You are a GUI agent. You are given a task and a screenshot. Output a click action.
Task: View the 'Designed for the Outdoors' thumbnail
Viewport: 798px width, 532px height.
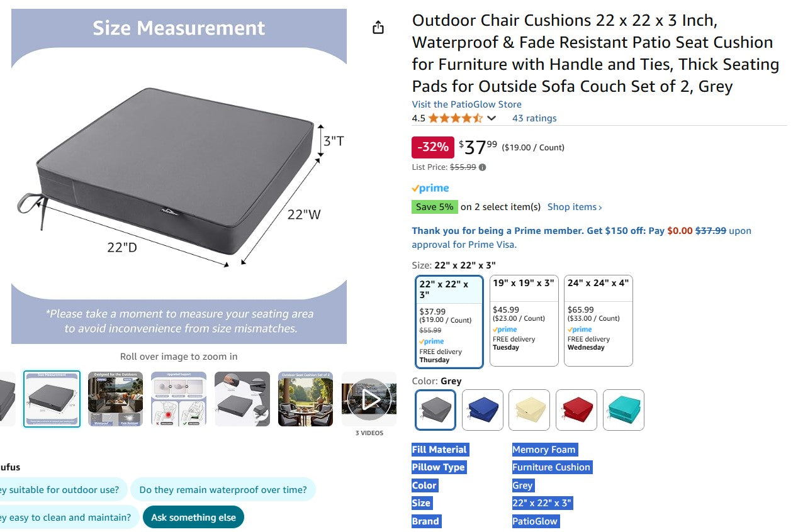click(x=115, y=399)
